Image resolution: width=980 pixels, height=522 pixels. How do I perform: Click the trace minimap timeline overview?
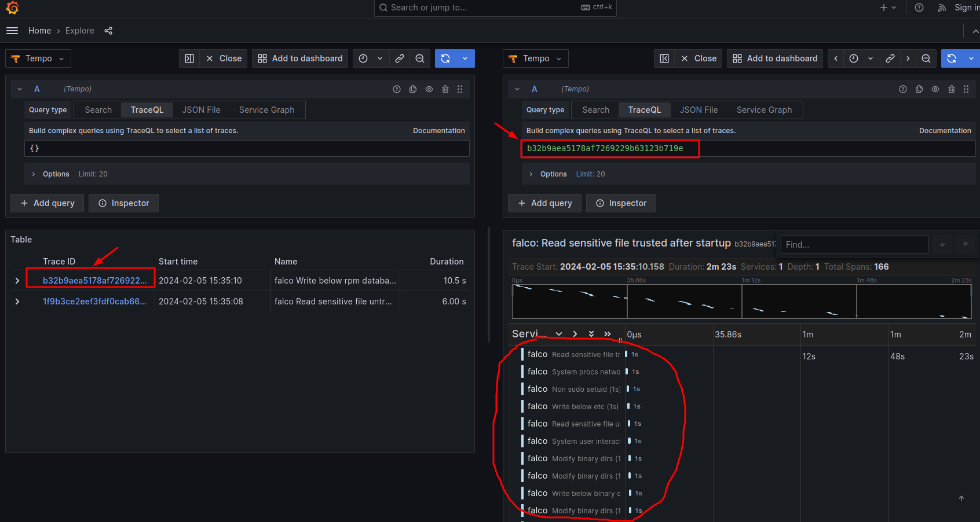pyautogui.click(x=742, y=301)
